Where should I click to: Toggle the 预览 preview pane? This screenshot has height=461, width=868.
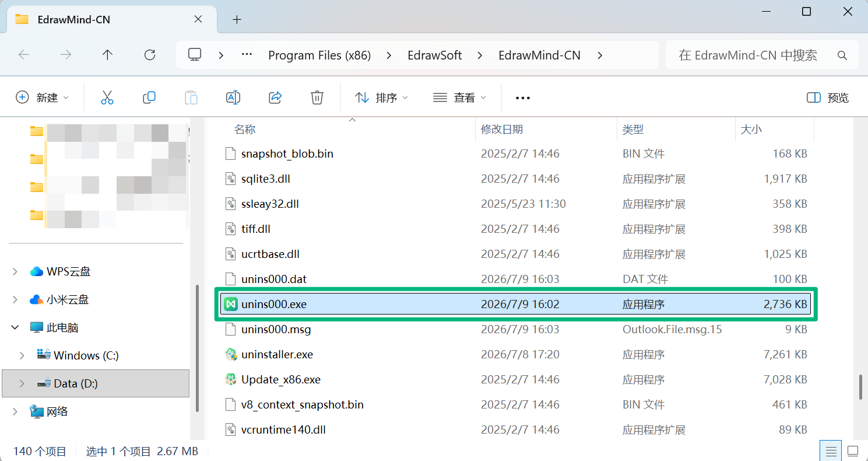coord(828,97)
